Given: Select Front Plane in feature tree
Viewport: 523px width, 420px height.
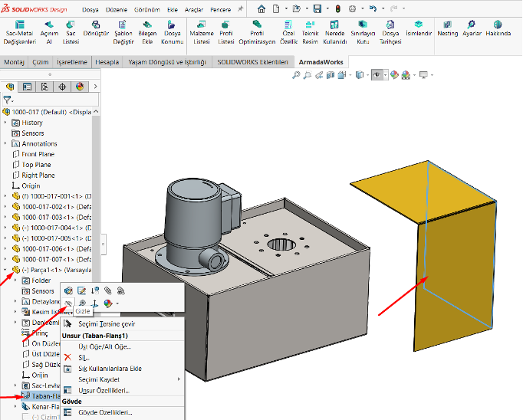Looking at the screenshot, I should [x=38, y=154].
